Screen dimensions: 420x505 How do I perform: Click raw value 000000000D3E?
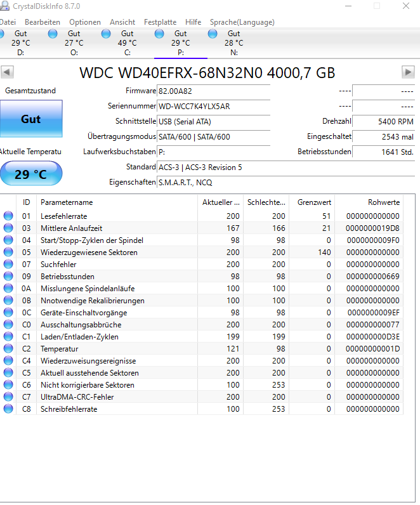(x=372, y=337)
